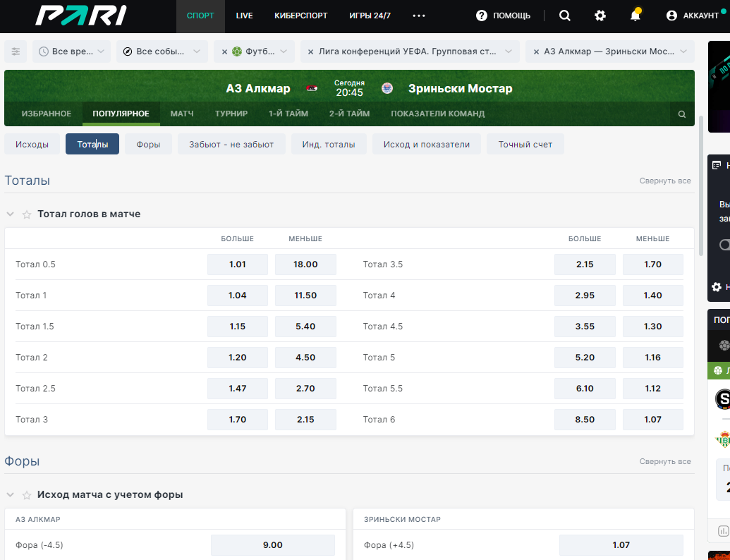Favorite Исход матча с учетом форы star
The width and height of the screenshot is (730, 560).
[x=27, y=495]
